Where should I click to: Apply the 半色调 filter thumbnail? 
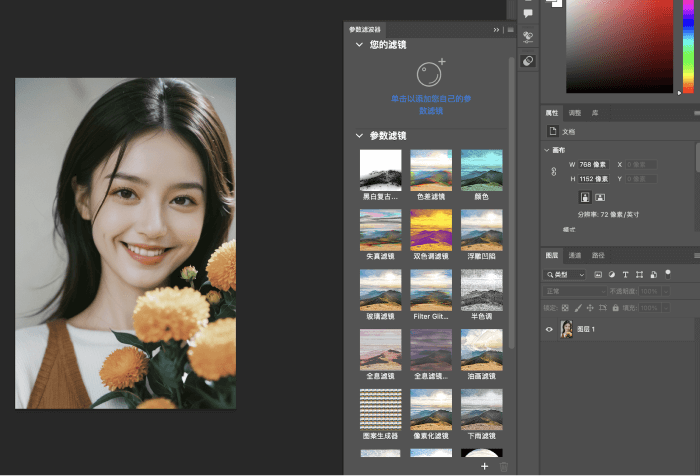pos(482,290)
